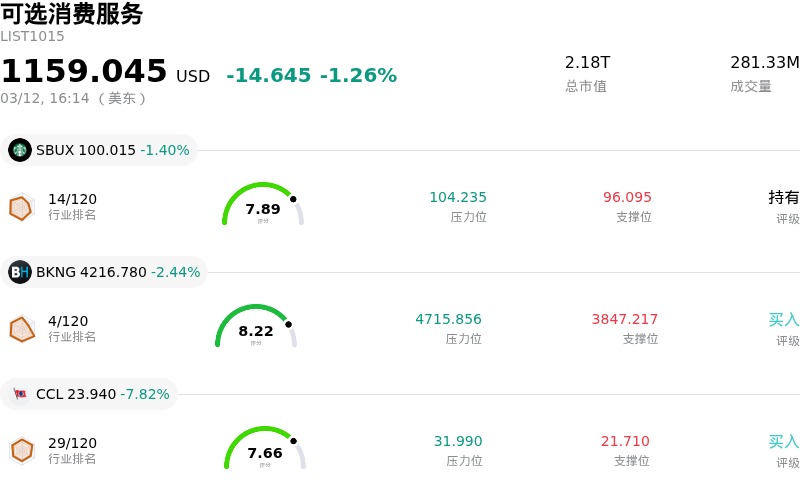Click the CCL 7.66 score gauge

[x=265, y=449]
